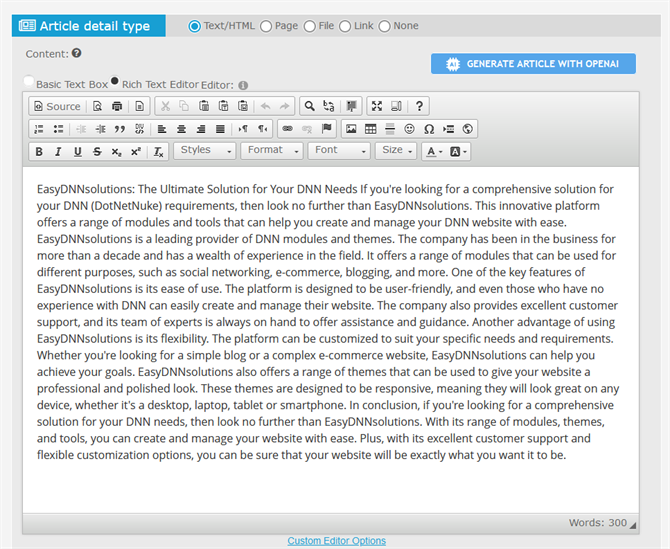The width and height of the screenshot is (670, 549).
Task: Toggle Strikethrough formatting
Action: click(97, 152)
